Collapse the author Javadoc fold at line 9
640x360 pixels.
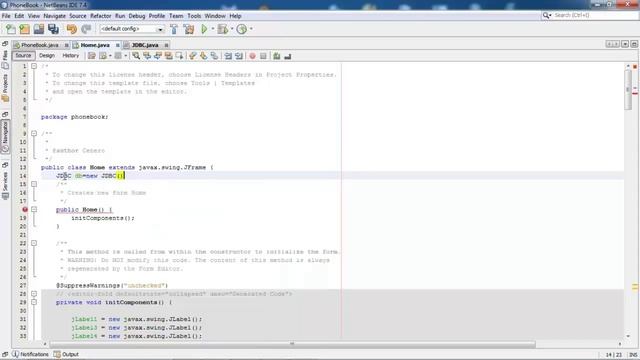pos(34,133)
